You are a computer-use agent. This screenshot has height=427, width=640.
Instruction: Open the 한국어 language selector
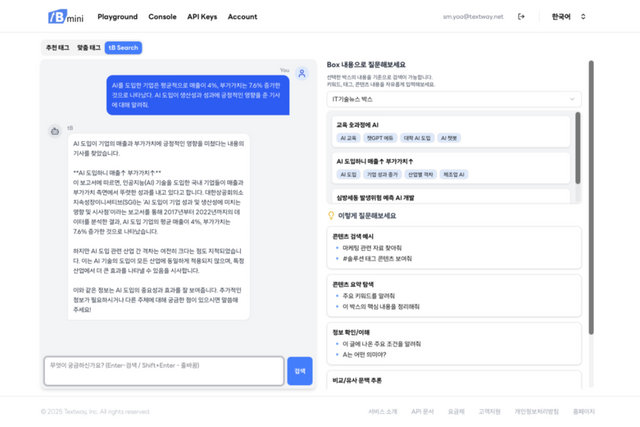click(569, 17)
